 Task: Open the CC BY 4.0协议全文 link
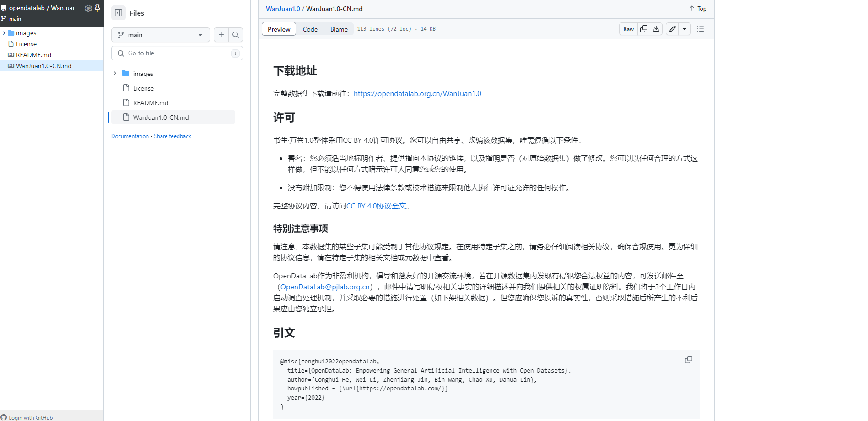point(376,206)
